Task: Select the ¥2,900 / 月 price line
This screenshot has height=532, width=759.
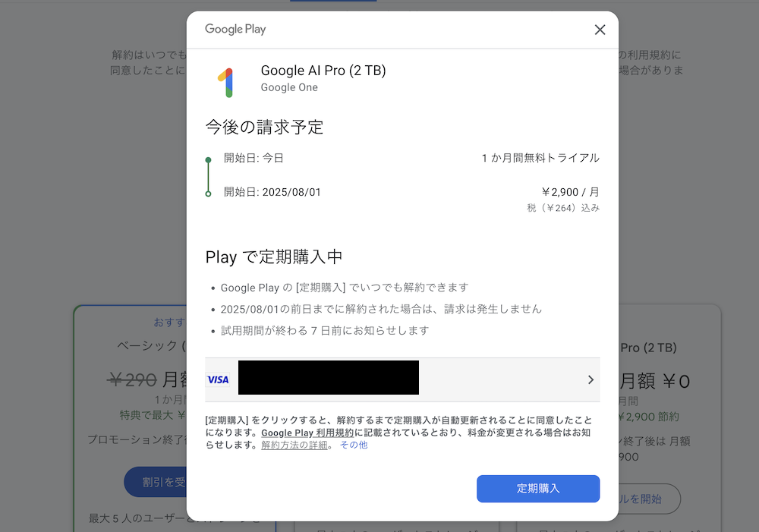Action: (x=570, y=192)
